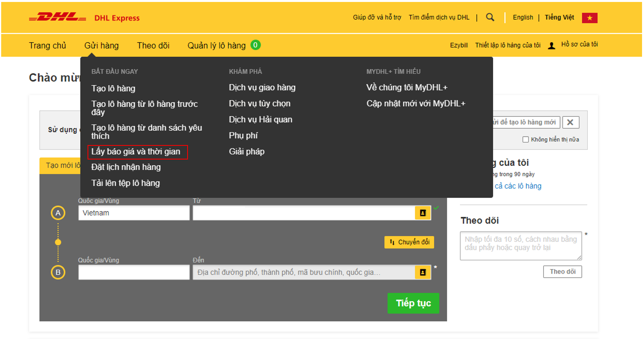
Task: Select Lấy báo giá và thời gian
Action: 136,152
